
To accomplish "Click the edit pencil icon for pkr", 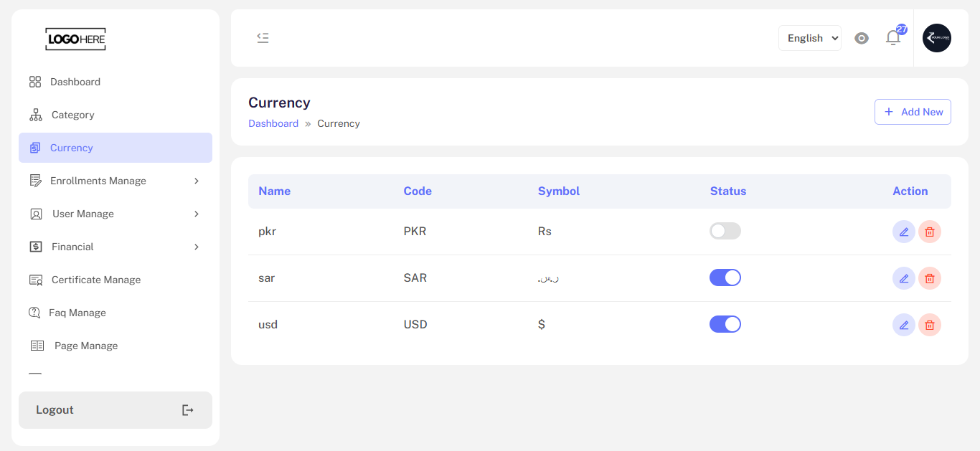I will tap(904, 232).
